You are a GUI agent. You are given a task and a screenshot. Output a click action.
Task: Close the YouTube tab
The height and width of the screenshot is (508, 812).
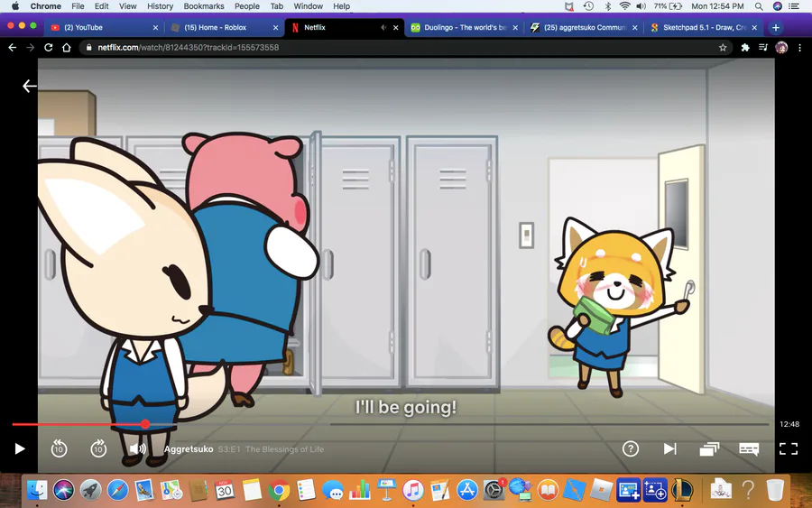(155, 27)
